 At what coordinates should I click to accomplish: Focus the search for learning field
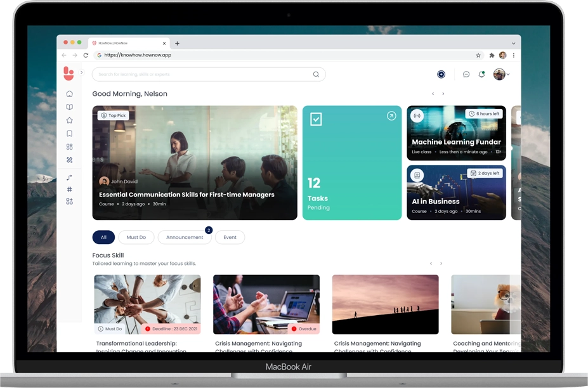point(209,74)
